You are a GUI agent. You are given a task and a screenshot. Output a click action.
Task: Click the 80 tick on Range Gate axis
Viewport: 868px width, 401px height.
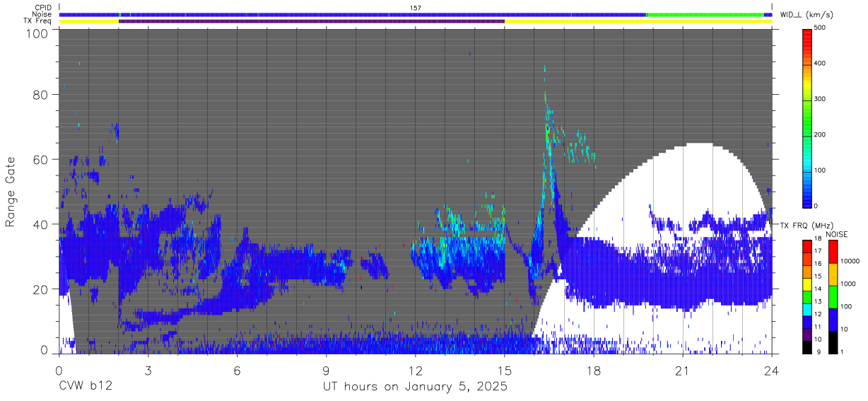point(41,95)
